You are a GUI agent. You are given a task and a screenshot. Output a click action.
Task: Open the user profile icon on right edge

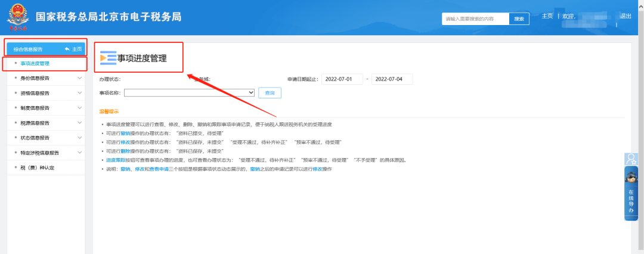(x=631, y=159)
